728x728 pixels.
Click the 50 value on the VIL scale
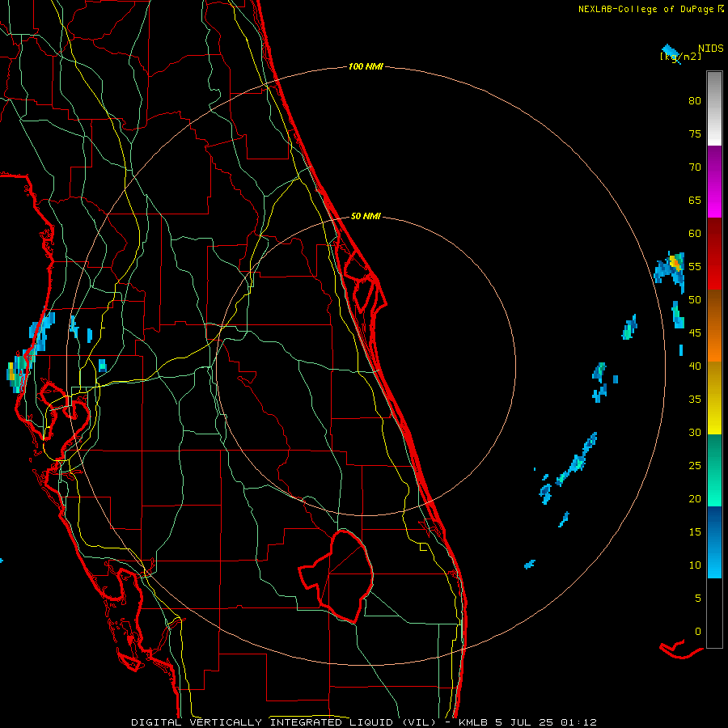coord(695,300)
